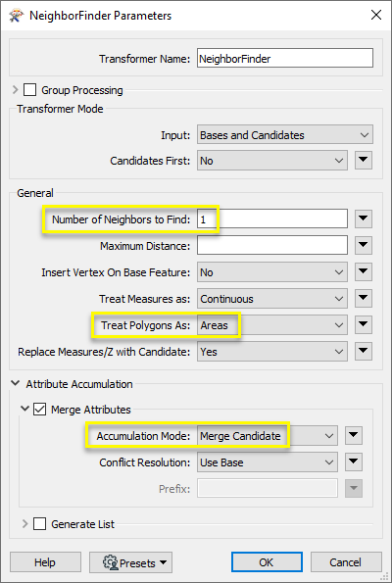This screenshot has width=392, height=583.
Task: Open the Presets menu button
Action: 130,562
